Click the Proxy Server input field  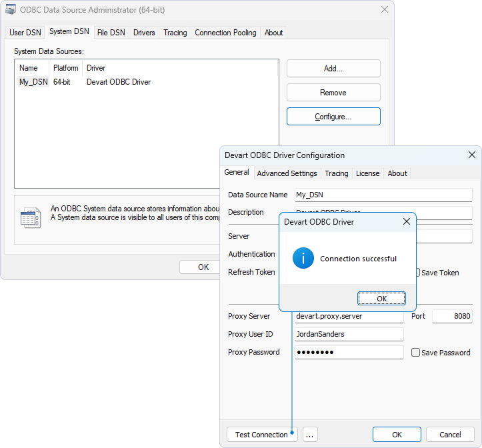tap(349, 317)
